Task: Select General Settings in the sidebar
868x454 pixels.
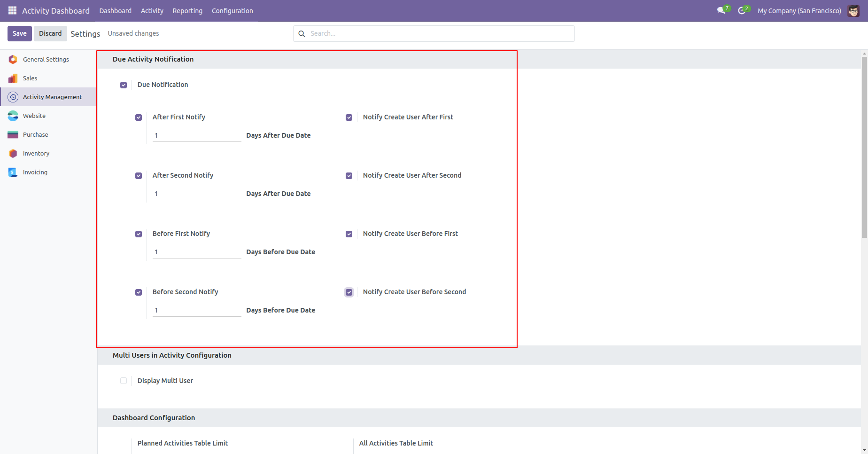Action: pyautogui.click(x=48, y=59)
